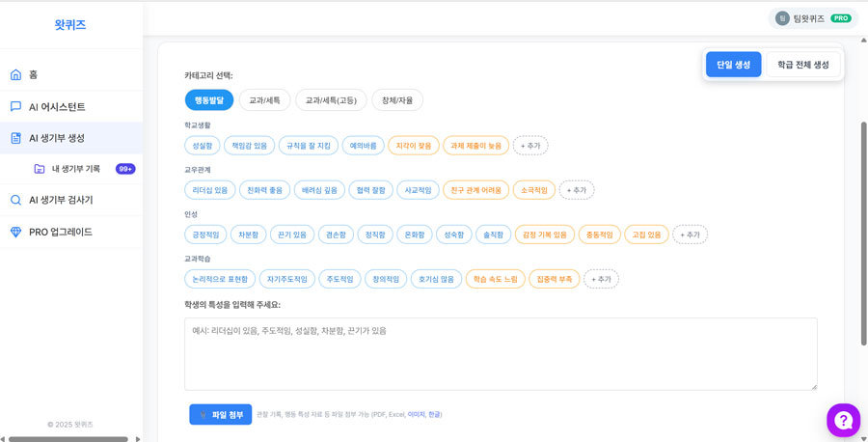Viewport: 868px width, 442px height.
Task: Select the AI 생기부 생성 document icon
Action: pos(15,138)
